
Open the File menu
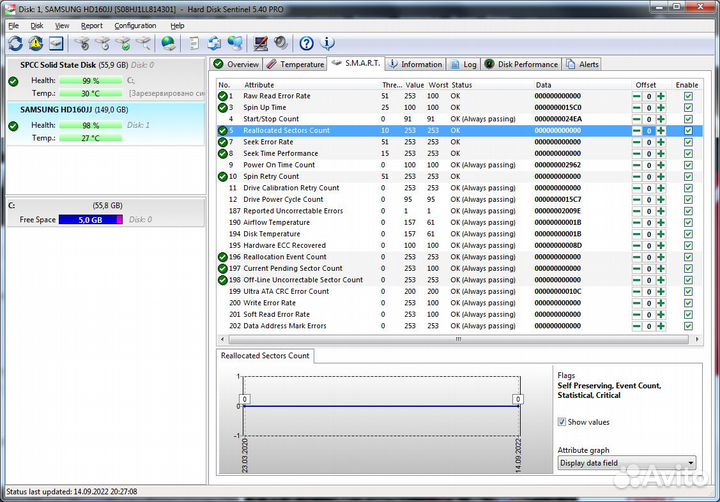(14, 26)
